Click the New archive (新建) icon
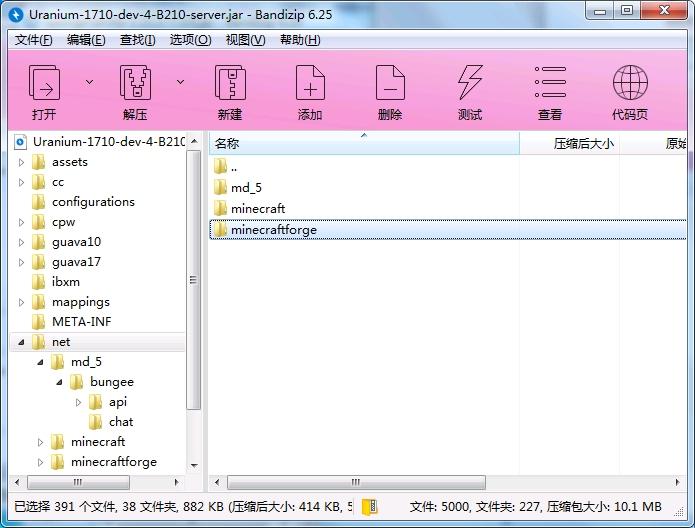Screen dimensions: 695x528 click(230, 83)
